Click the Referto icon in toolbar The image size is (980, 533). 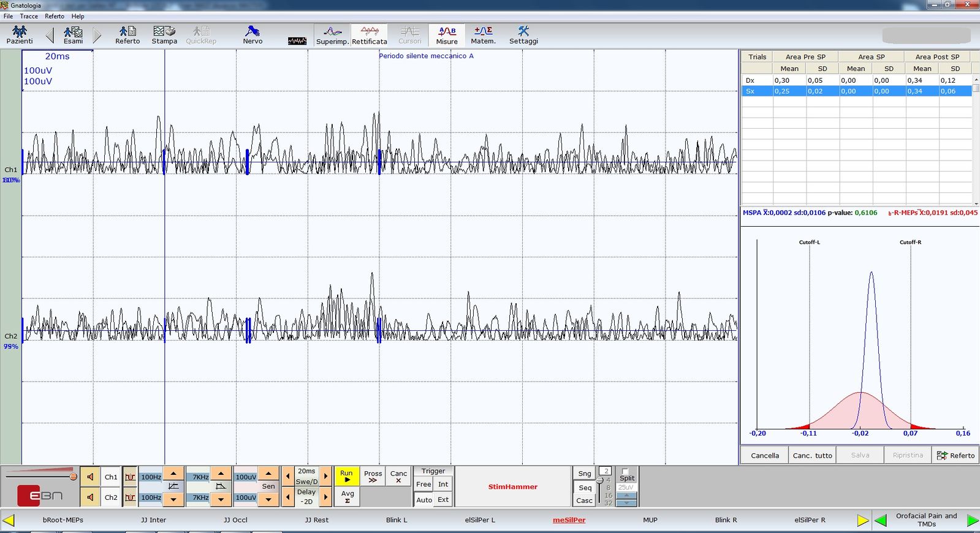click(127, 35)
